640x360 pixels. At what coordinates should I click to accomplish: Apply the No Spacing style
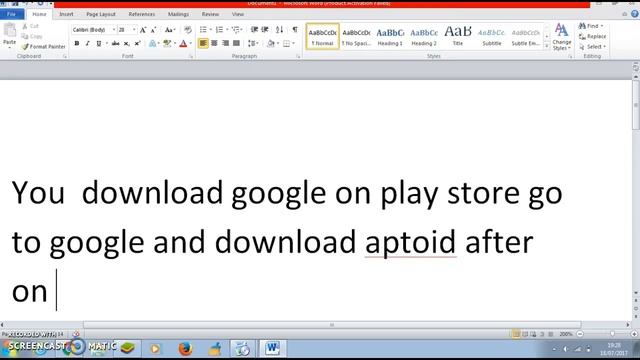356,36
